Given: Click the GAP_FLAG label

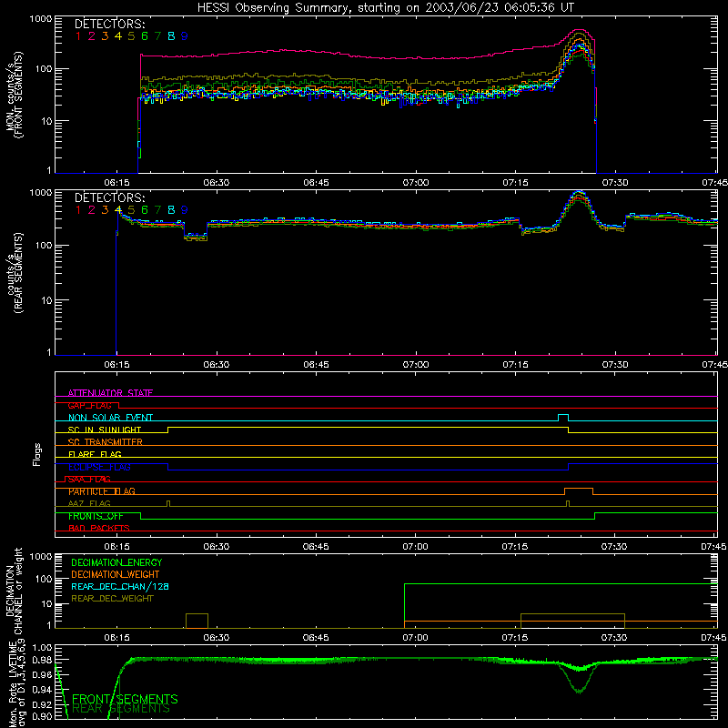Looking at the screenshot, I should 89,406.
